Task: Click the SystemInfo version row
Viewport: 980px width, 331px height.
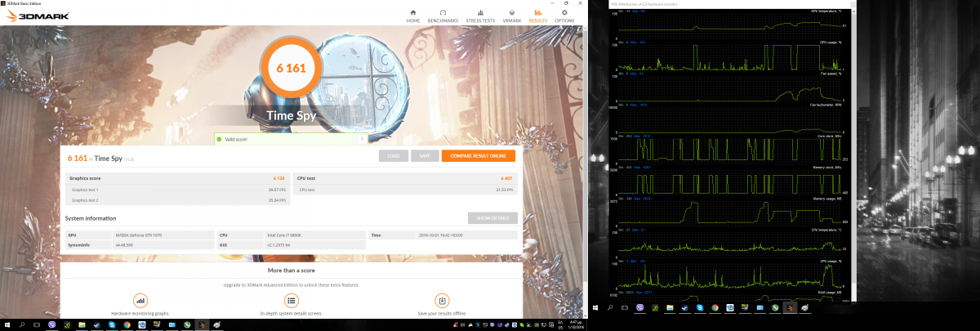Action: [x=140, y=244]
